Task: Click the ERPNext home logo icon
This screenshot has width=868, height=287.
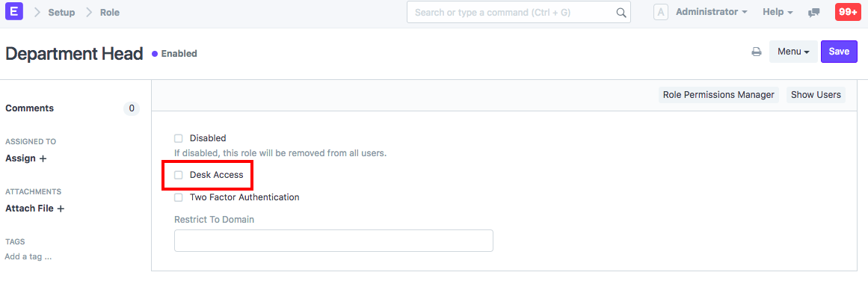Action: pos(14,12)
